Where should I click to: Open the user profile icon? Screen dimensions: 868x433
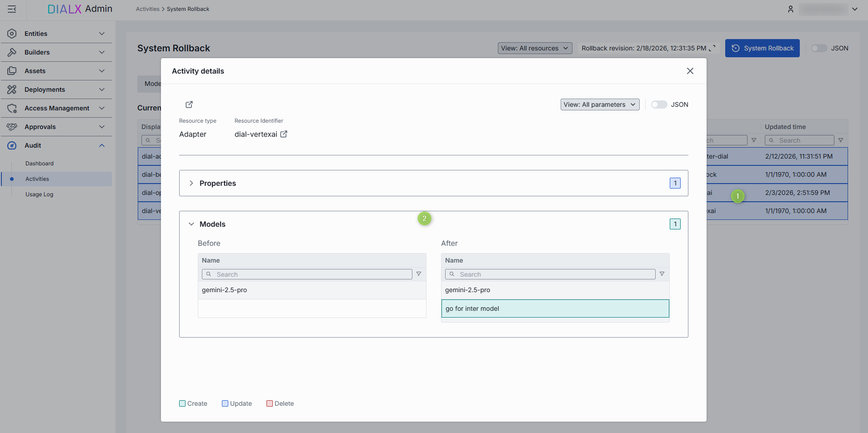click(790, 9)
